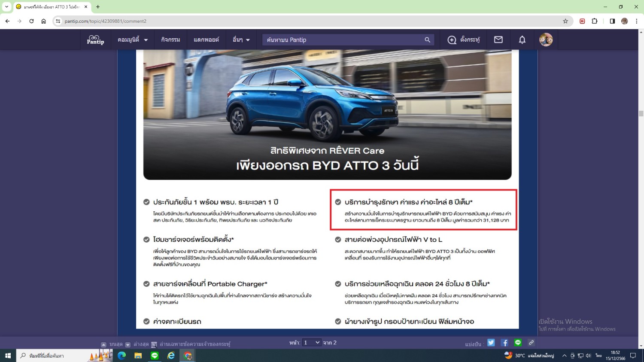
Task: Click the red fast-forward extension icon
Action: click(582, 21)
